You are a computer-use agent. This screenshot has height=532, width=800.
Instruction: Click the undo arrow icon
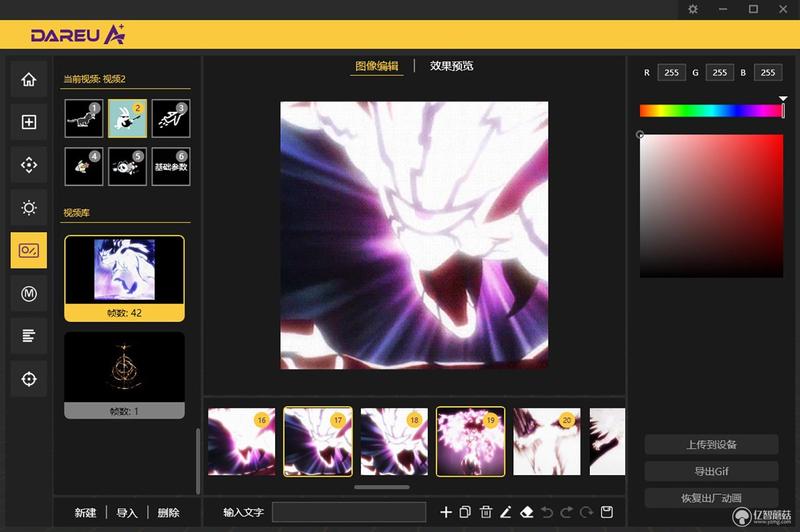[x=547, y=512]
